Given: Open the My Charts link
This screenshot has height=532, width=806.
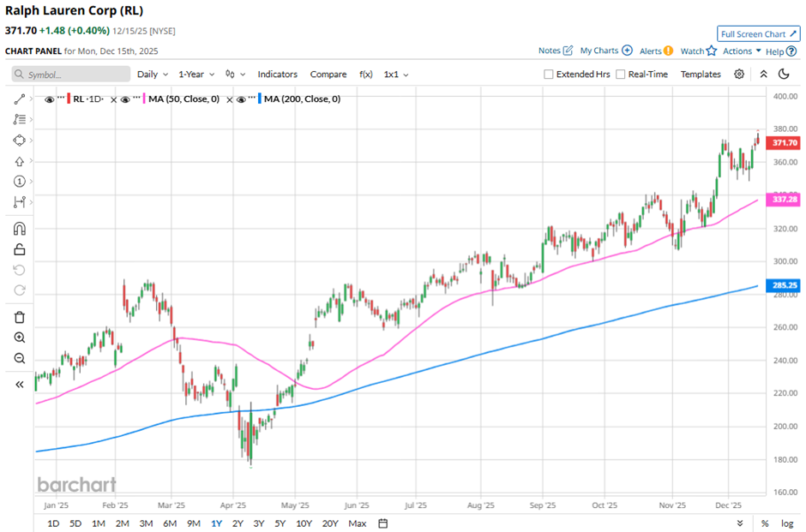Looking at the screenshot, I should click(605, 51).
